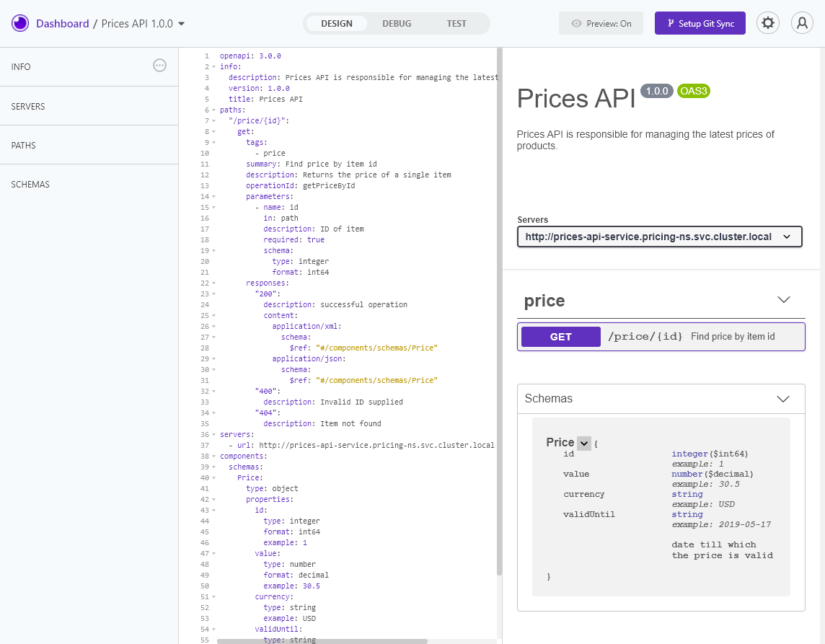Click the OAS3 badge
825x644 pixels.
tap(694, 91)
